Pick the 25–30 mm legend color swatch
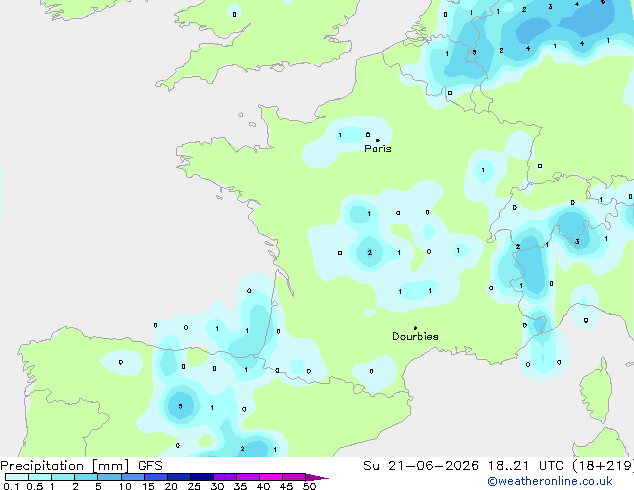Image resolution: width=634 pixels, height=490 pixels. pyautogui.click(x=202, y=477)
